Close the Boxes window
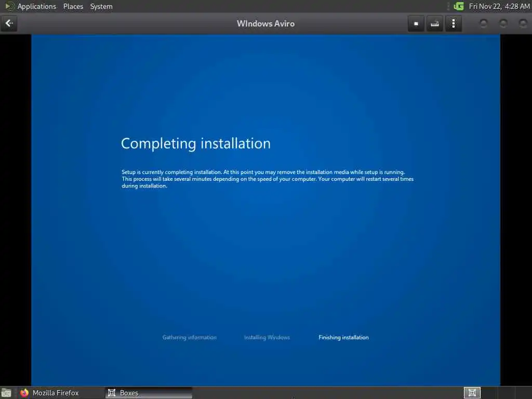This screenshot has width=532, height=399. (x=523, y=23)
